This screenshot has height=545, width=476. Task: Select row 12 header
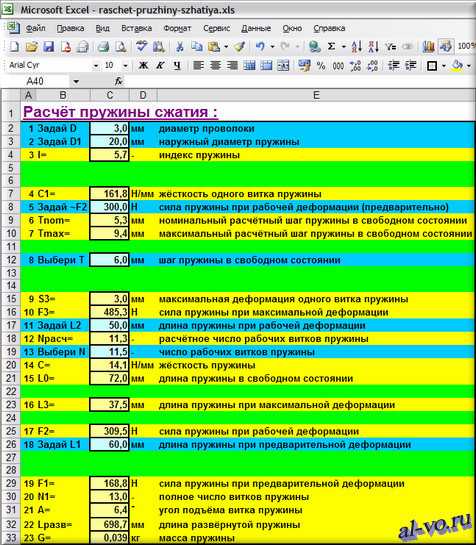[x=11, y=260]
